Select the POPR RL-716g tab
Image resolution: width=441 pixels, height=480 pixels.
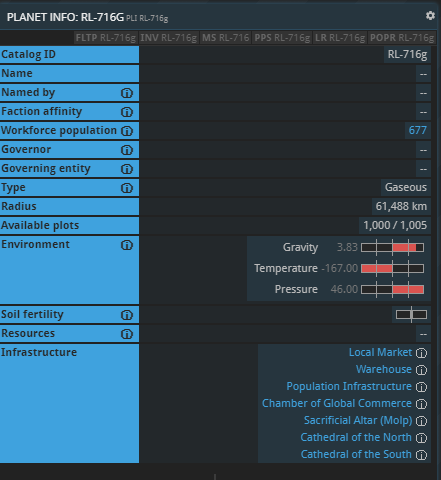(402, 38)
